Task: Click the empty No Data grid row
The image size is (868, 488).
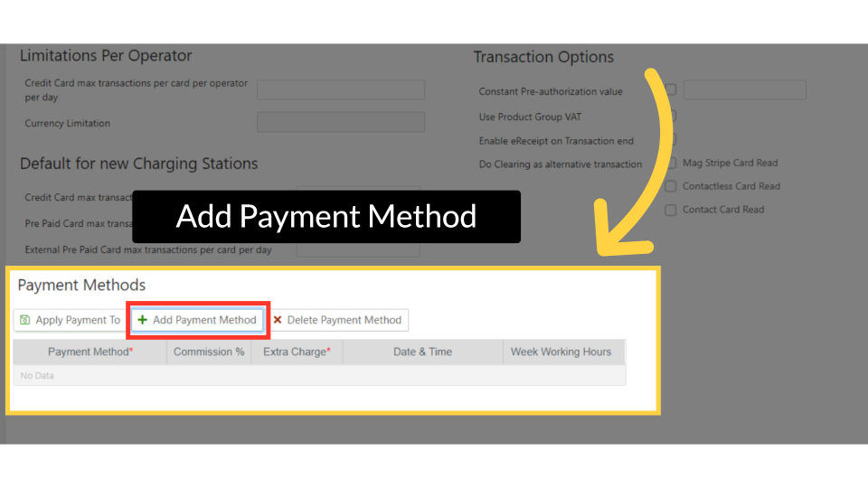Action: pos(318,375)
